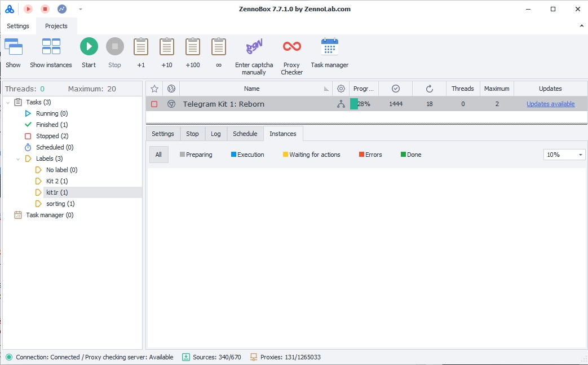Select the sorting (1) label
Image resolution: width=588 pixels, height=365 pixels.
pyautogui.click(x=60, y=203)
